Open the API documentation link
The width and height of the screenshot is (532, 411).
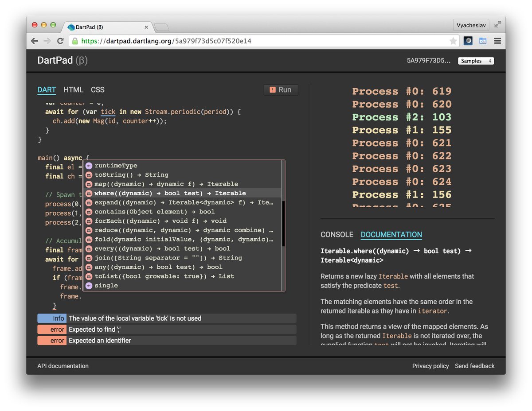click(x=63, y=366)
